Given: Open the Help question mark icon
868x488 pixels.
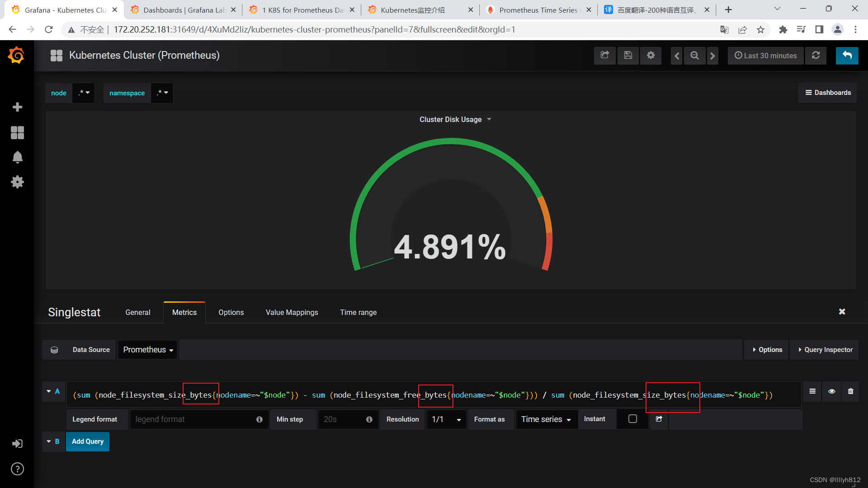Looking at the screenshot, I should pyautogui.click(x=17, y=469).
